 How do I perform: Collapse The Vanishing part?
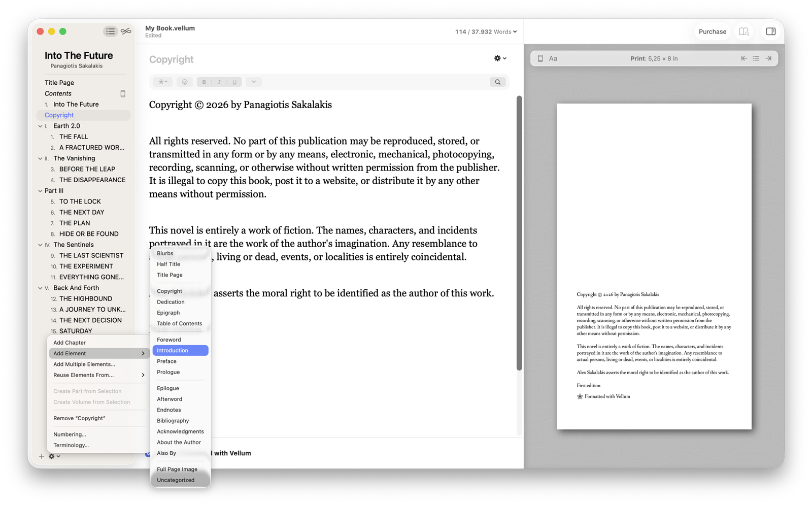[x=40, y=158]
